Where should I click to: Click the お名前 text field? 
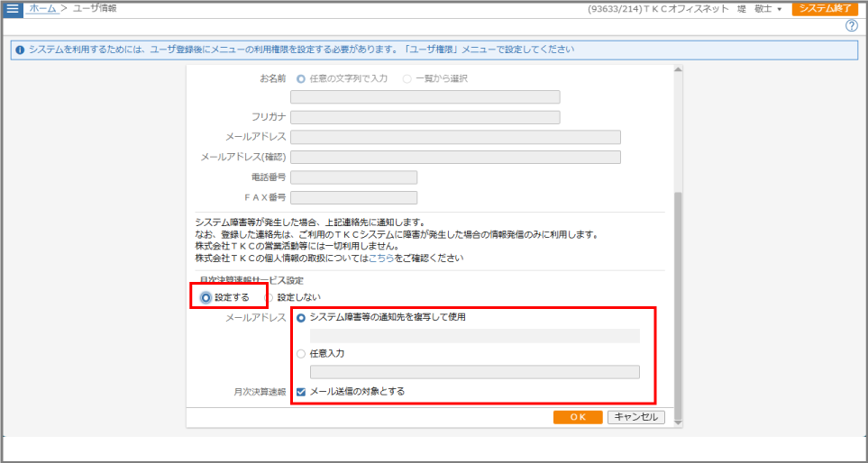click(x=425, y=97)
